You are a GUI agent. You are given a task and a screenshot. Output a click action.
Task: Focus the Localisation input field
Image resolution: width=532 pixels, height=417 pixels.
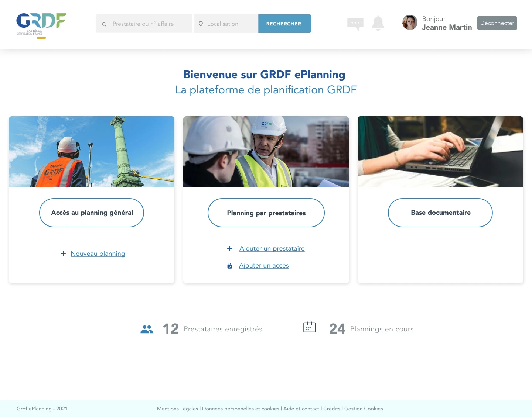[226, 24]
